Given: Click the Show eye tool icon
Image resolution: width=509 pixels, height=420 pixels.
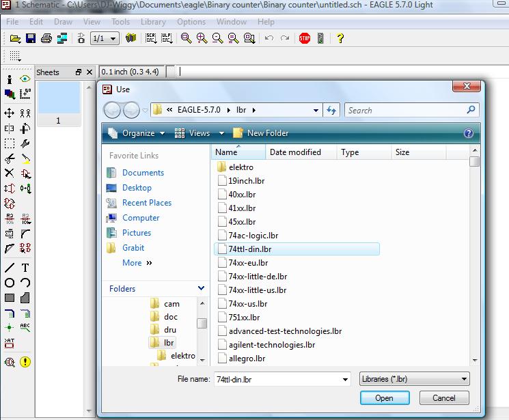Looking at the screenshot, I should click(25, 79).
